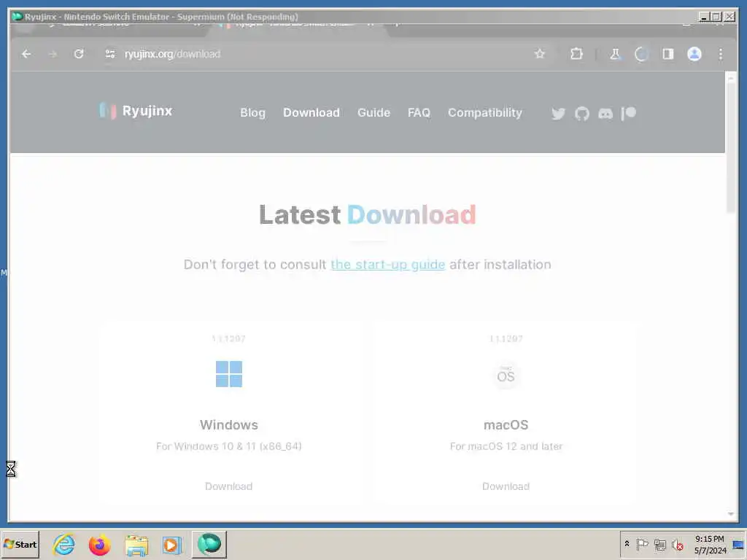This screenshot has height=560, width=747.
Task: Click the show desktop icon by the clock
Action: coord(738,544)
